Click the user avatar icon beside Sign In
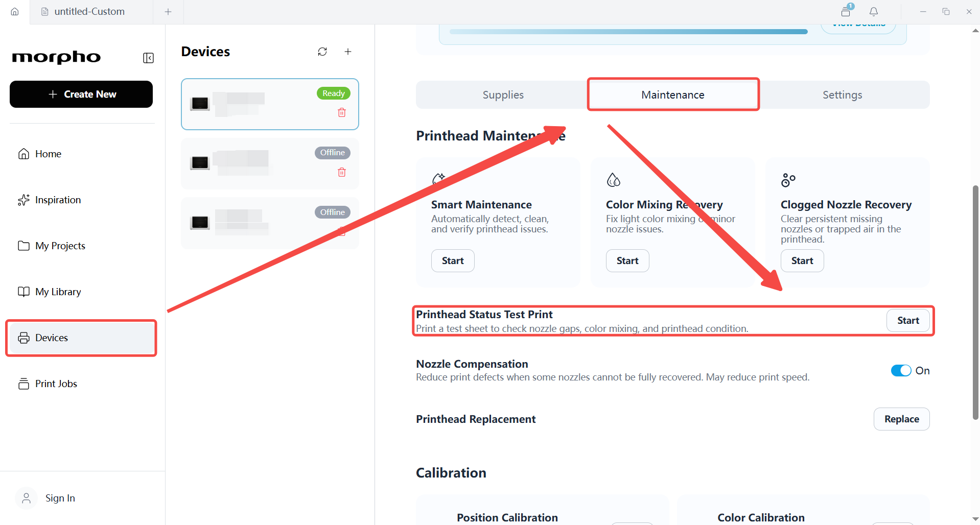This screenshot has width=980, height=525. pyautogui.click(x=27, y=498)
